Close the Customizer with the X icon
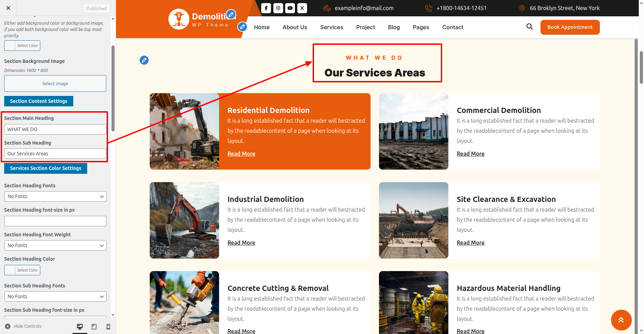The image size is (644, 334). click(x=8, y=8)
